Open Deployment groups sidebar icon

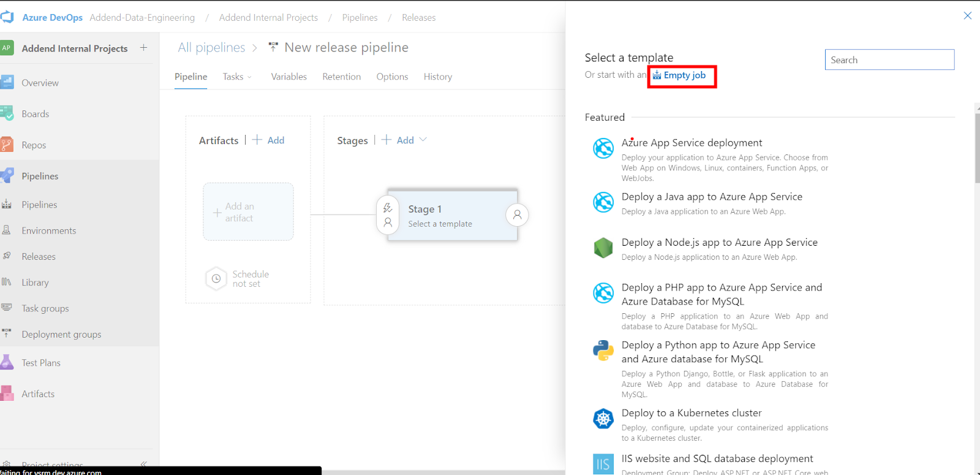[x=7, y=333]
